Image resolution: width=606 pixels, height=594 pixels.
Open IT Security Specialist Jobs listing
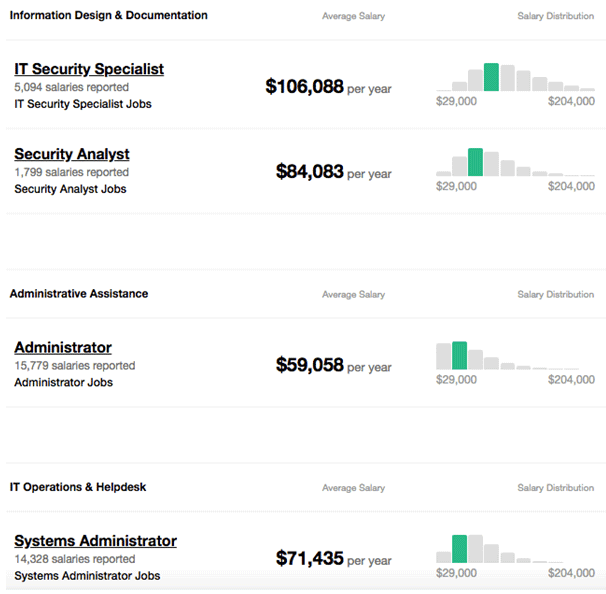(x=83, y=104)
